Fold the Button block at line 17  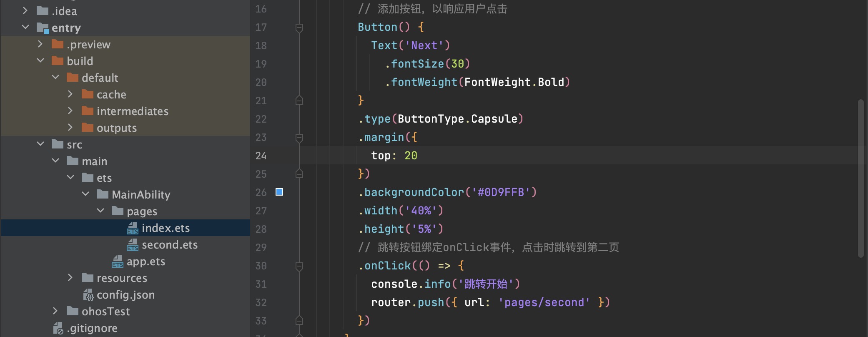point(299,28)
